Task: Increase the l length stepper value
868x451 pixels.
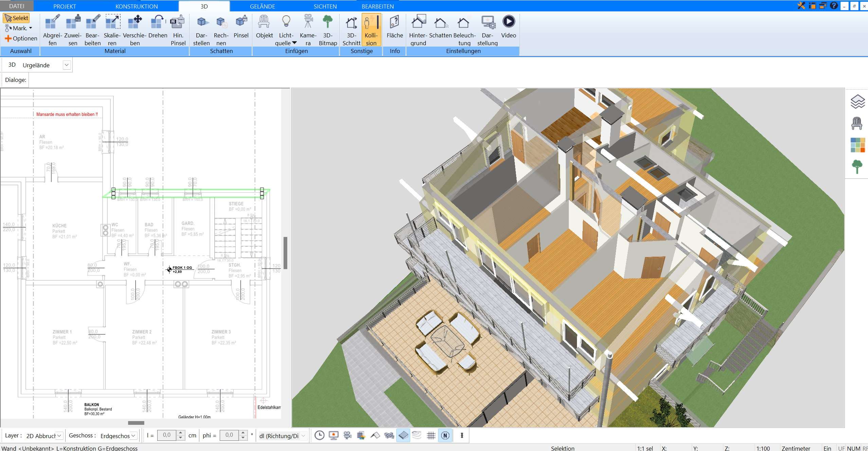Action: (x=181, y=433)
